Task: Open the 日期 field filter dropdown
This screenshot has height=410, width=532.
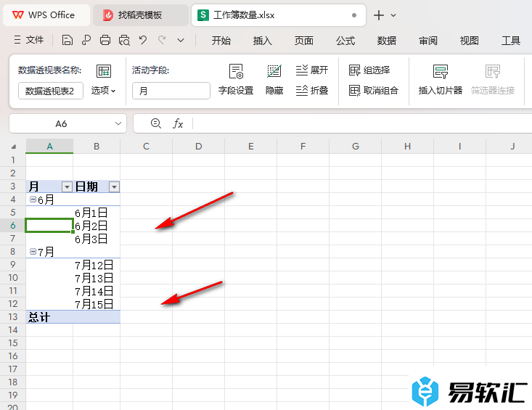Action: (114, 186)
